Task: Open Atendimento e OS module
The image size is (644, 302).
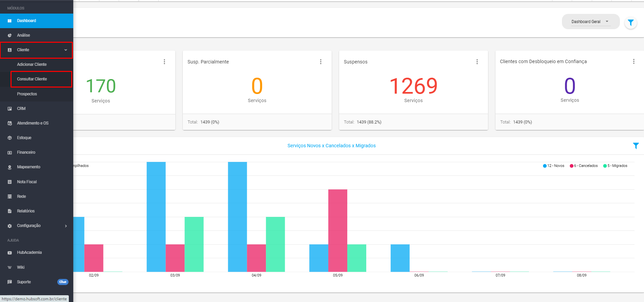Action: (x=33, y=123)
